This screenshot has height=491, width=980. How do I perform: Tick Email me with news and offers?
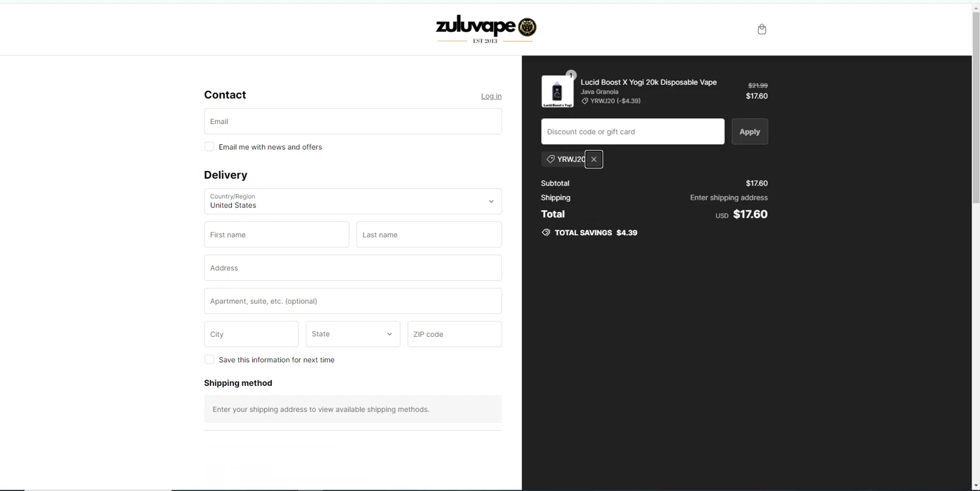coord(209,147)
